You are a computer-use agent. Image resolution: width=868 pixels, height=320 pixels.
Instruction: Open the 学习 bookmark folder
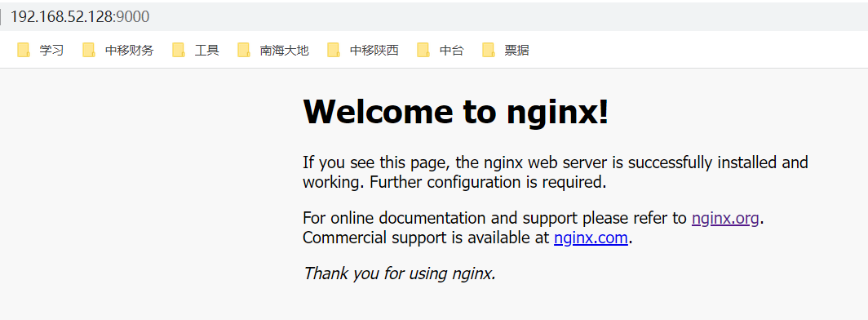tap(41, 51)
